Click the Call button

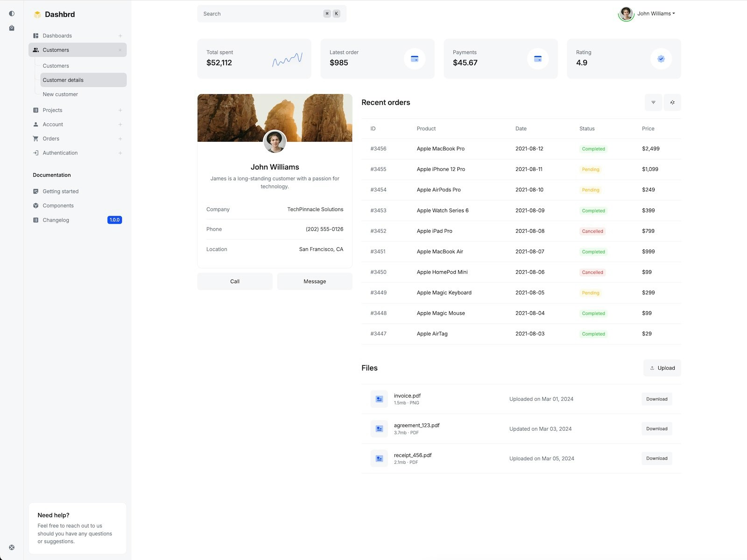[235, 281]
